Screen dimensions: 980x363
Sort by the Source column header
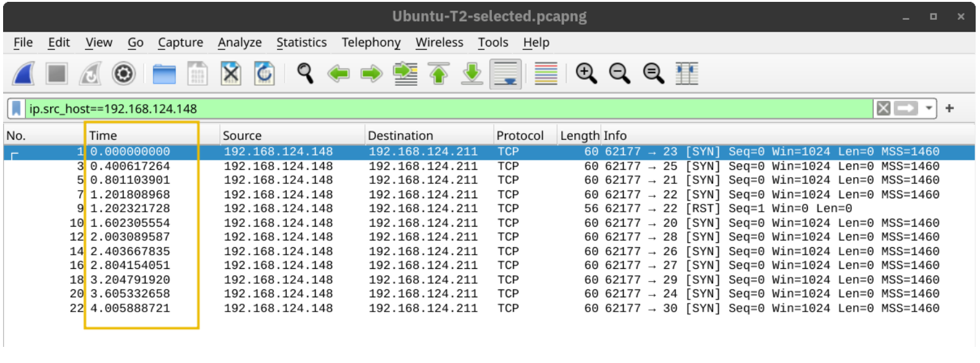[x=292, y=135]
